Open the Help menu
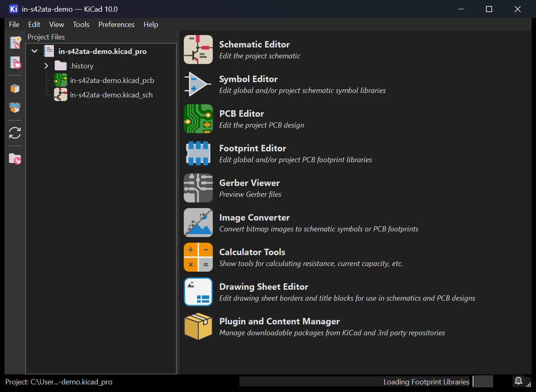This screenshot has height=392, width=536. click(x=151, y=25)
